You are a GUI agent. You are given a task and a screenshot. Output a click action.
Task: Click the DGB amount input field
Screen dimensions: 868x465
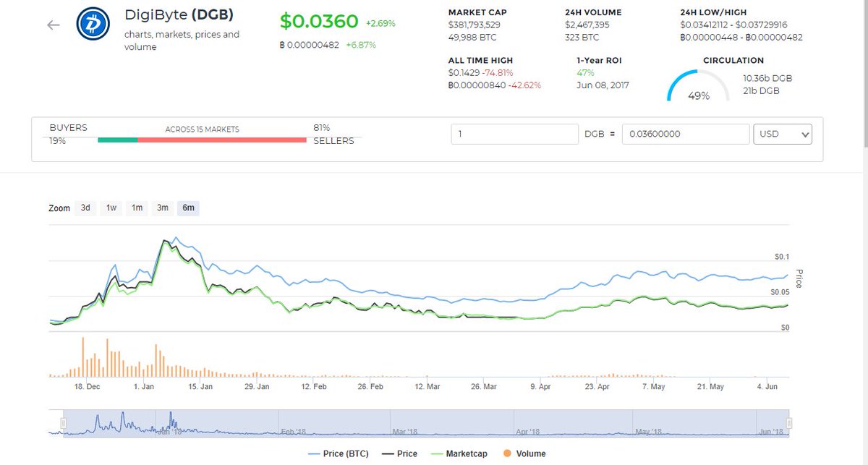(514, 134)
